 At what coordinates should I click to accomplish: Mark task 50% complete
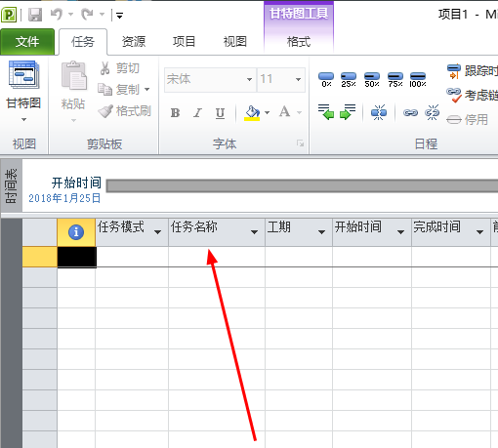click(x=372, y=80)
